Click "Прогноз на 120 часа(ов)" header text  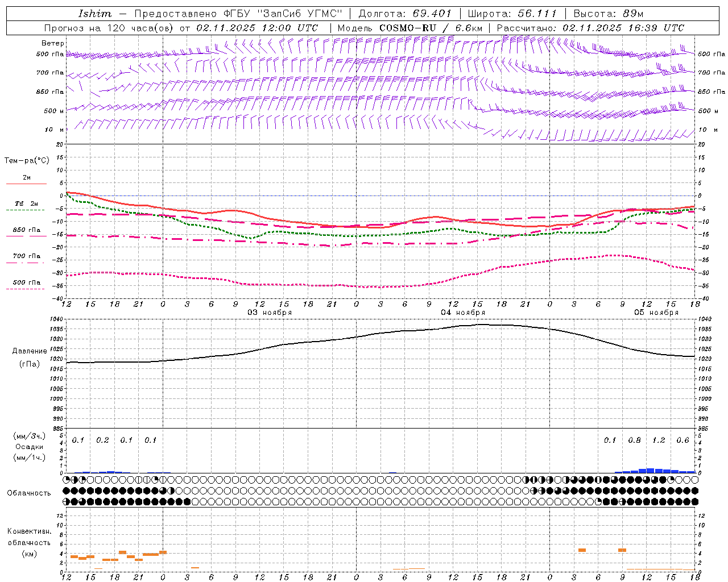pos(109,28)
